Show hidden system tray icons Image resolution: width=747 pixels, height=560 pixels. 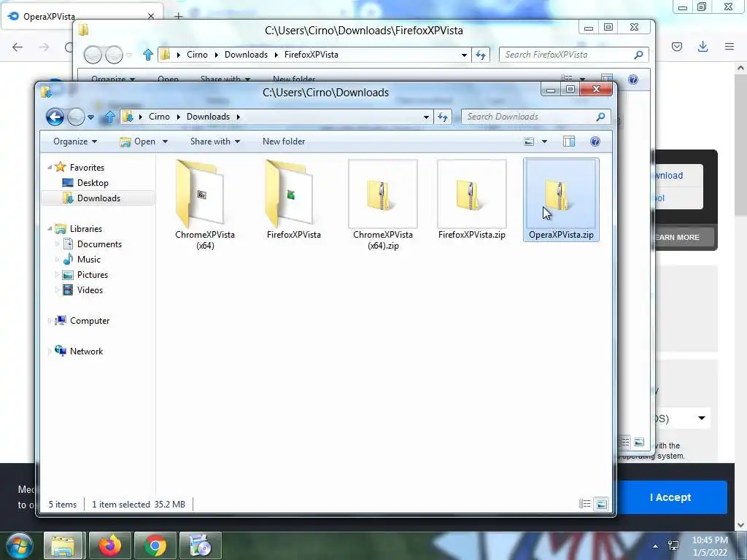656,546
